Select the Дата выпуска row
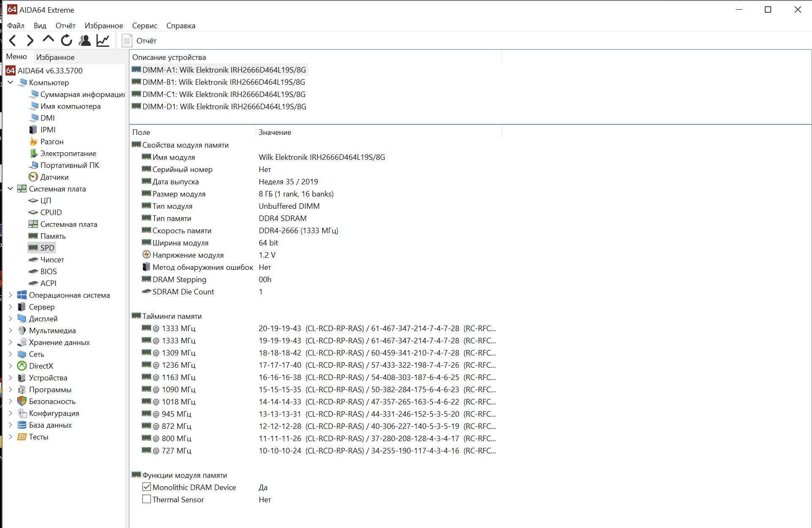Viewport: 812px width, 528px height. click(230, 181)
